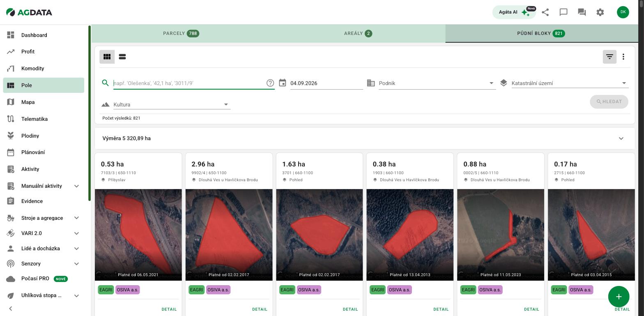Open the Podnik dropdown
The height and width of the screenshot is (316, 644).
[x=437, y=83]
